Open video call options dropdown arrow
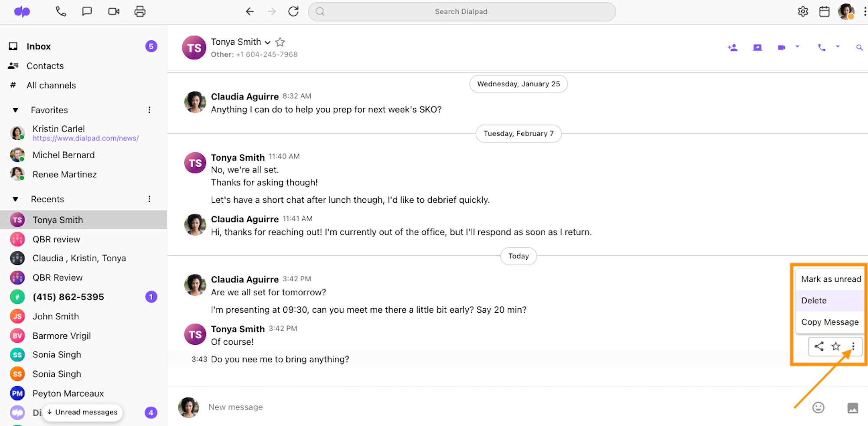This screenshot has width=868, height=426. tap(797, 46)
